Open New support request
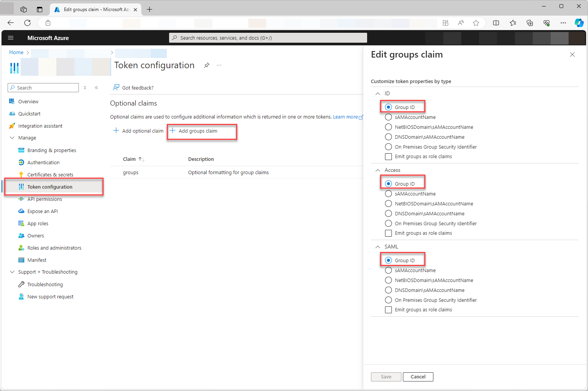The image size is (588, 391). pyautogui.click(x=50, y=296)
